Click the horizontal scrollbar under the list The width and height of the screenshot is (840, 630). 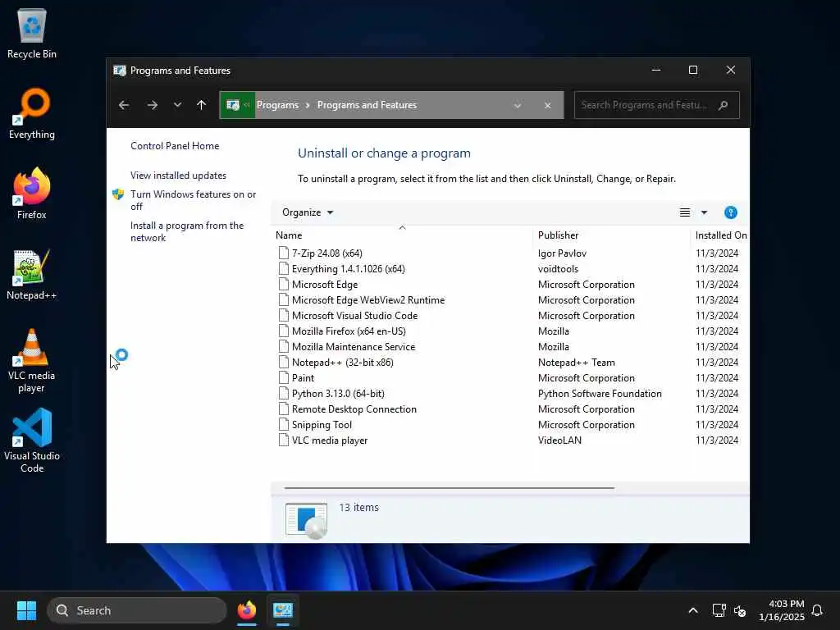[449, 488]
